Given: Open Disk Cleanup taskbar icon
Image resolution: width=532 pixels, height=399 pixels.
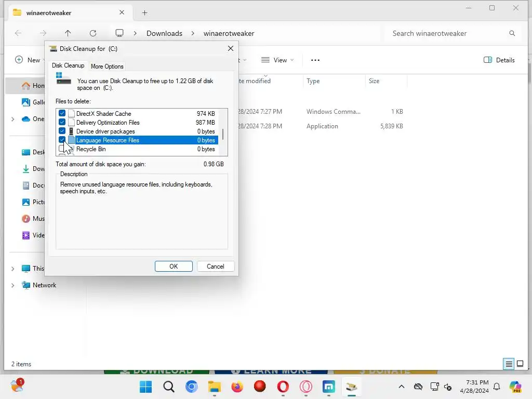Looking at the screenshot, I should (352, 387).
